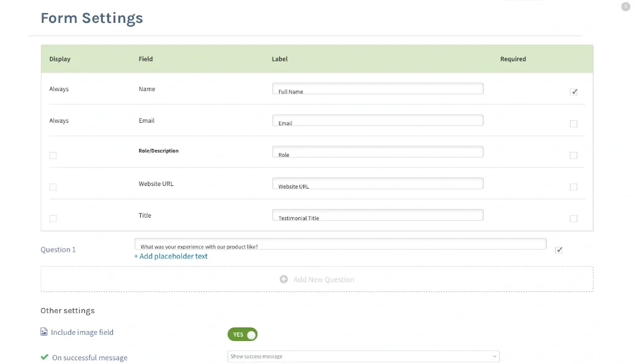635x364 pixels.
Task: Click the green checkmark beside On successful message
Action: pyautogui.click(x=44, y=357)
